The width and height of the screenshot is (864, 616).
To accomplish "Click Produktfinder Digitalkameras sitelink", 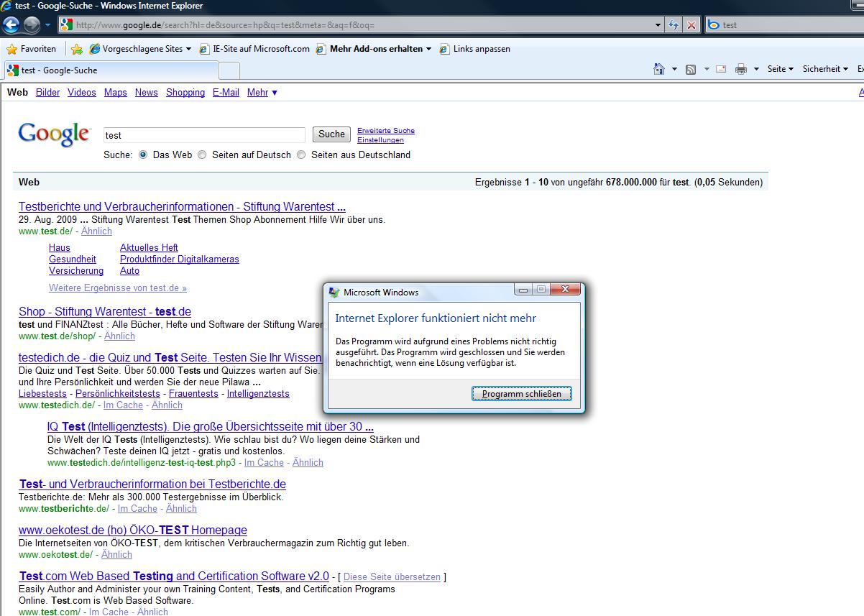I will 180,259.
